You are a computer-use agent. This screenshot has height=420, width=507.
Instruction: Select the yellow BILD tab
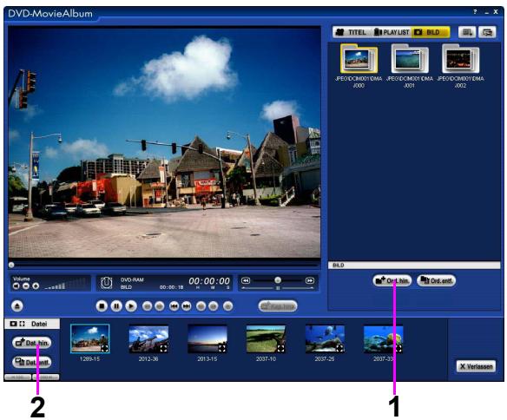point(431,32)
